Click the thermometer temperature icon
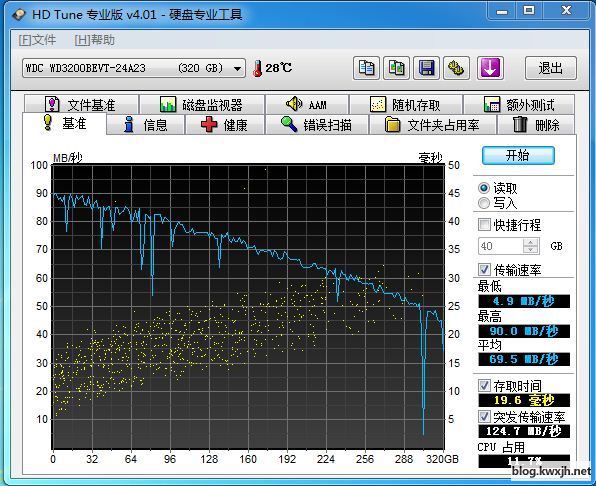The width and height of the screenshot is (596, 486). coord(257,68)
